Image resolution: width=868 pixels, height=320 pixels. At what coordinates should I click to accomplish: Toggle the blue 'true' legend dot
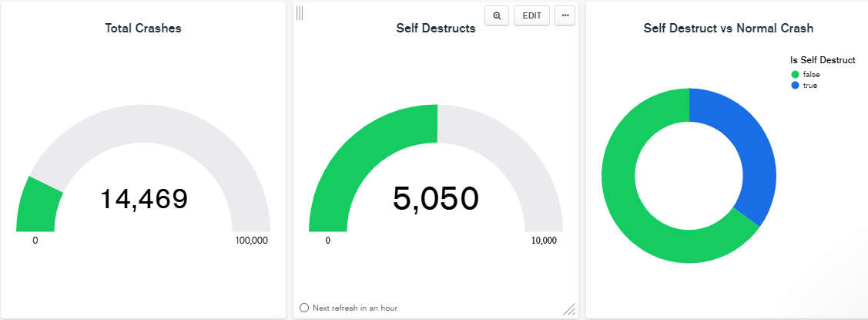pyautogui.click(x=796, y=85)
